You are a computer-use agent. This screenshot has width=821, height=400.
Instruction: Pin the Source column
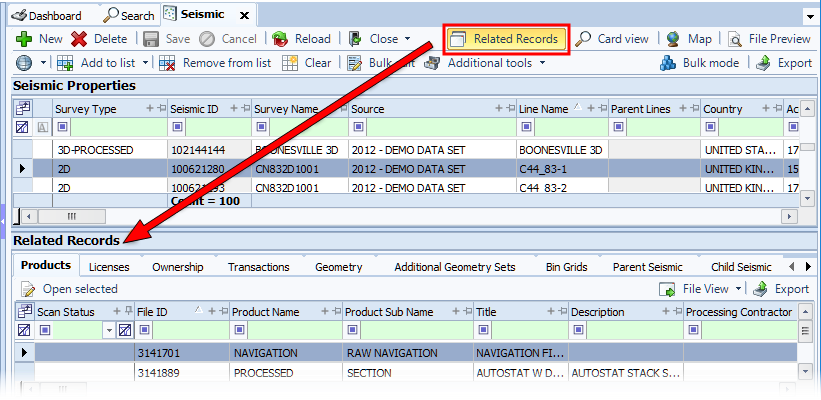511,108
